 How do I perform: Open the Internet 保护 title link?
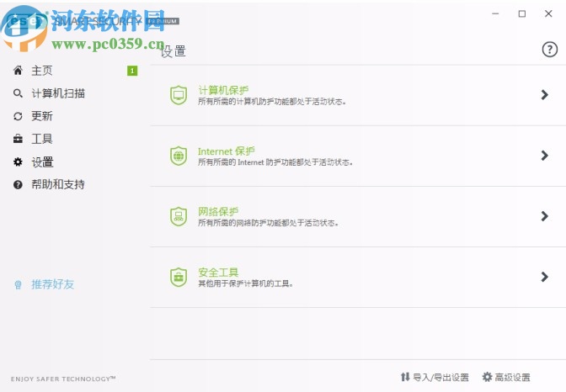click(x=227, y=151)
